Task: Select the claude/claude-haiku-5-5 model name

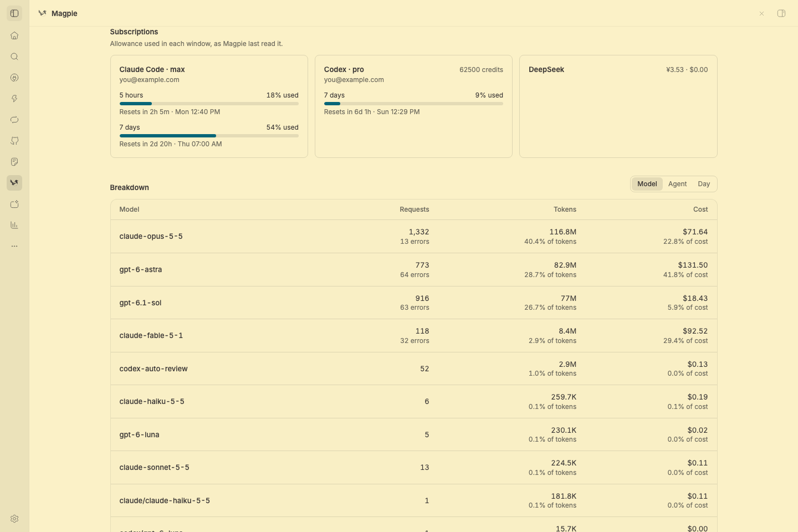Action: click(165, 500)
